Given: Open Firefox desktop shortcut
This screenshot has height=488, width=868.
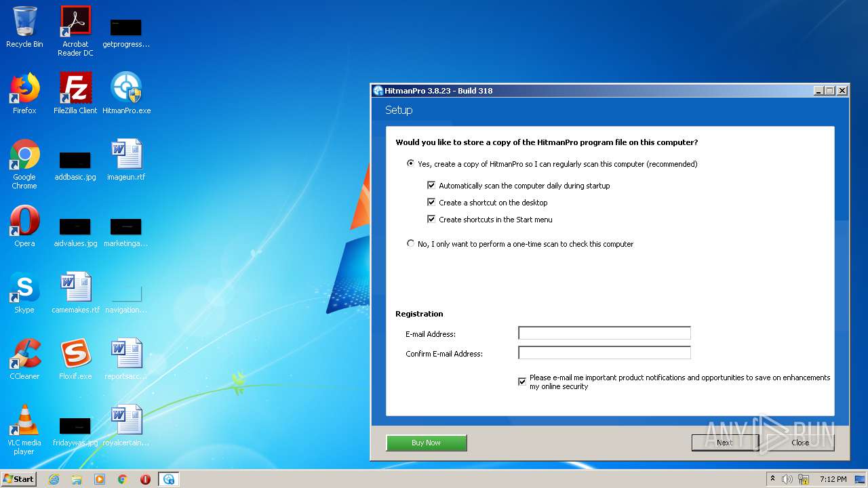Looking at the screenshot, I should pyautogui.click(x=24, y=93).
